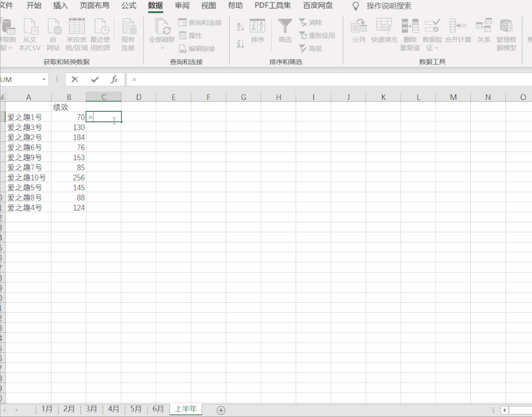Image resolution: width=532 pixels, height=417 pixels.
Task: Click the Tell Me search box (操作说明搜索)
Action: [389, 6]
